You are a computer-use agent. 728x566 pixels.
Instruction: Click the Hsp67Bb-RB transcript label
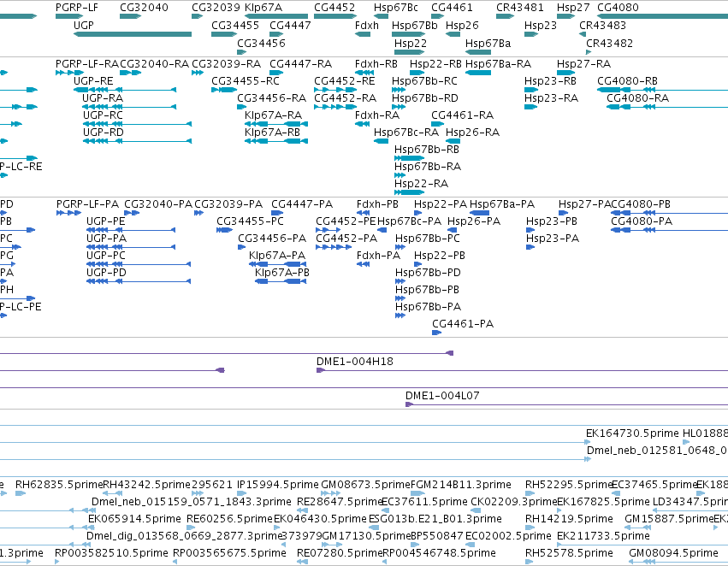(x=427, y=150)
